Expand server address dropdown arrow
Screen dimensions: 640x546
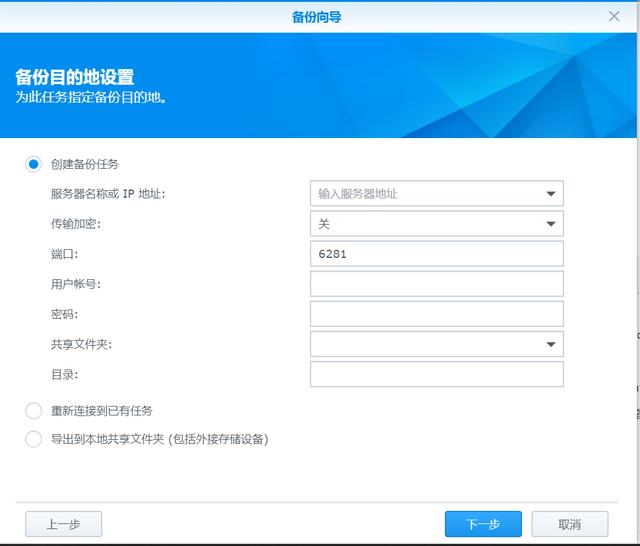click(x=550, y=194)
